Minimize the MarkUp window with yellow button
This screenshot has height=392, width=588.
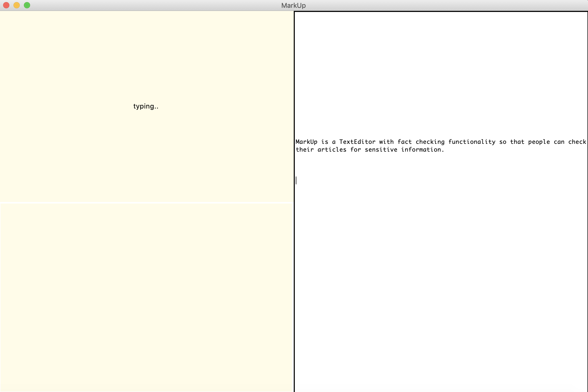click(17, 5)
